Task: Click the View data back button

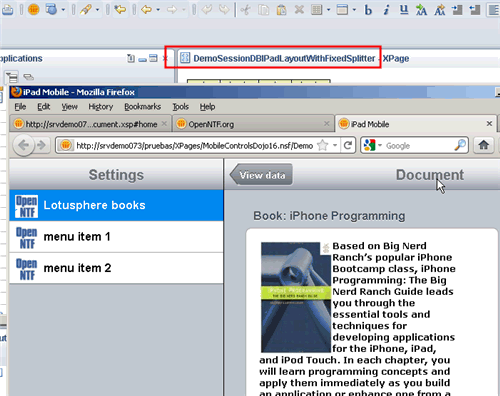Action: (x=261, y=174)
